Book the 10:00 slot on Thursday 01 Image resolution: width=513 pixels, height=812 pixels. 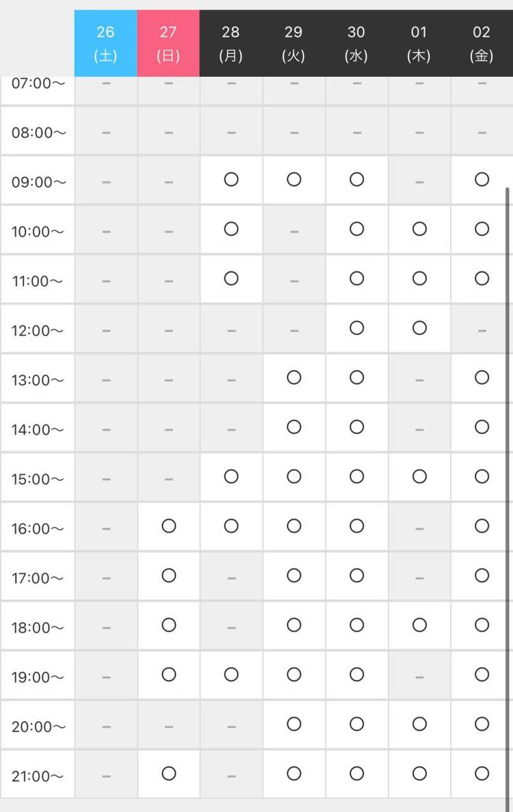(419, 229)
